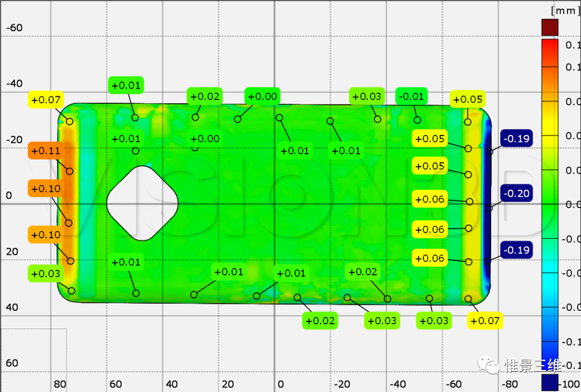Click the WeChat logo icon in the watermark
The image size is (581, 392).
click(486, 365)
